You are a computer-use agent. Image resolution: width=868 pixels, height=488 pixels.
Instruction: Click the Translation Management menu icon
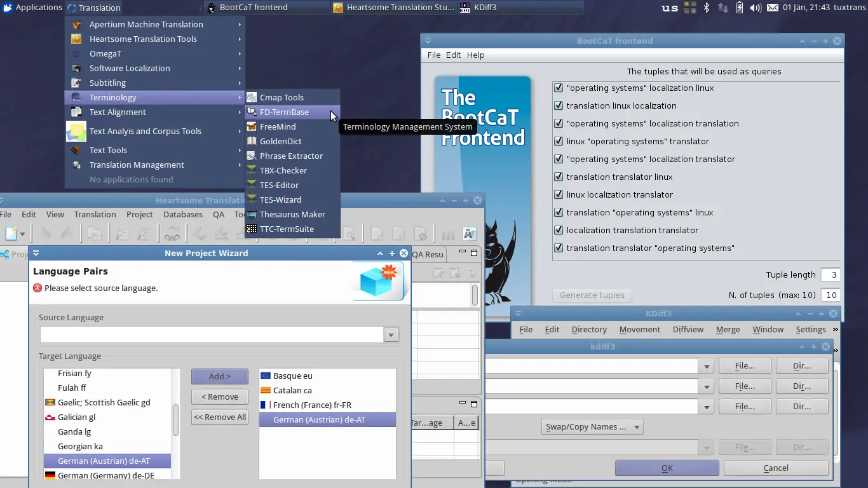tap(76, 165)
